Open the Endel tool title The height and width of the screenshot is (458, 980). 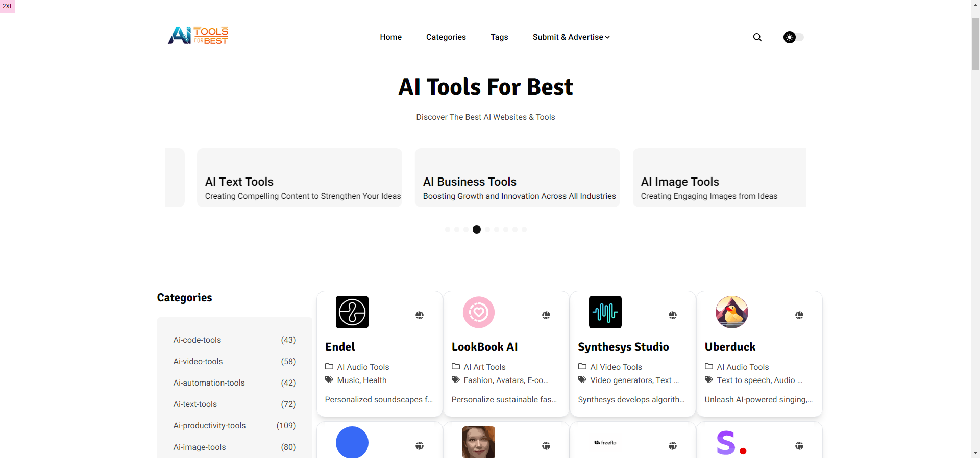tap(340, 347)
